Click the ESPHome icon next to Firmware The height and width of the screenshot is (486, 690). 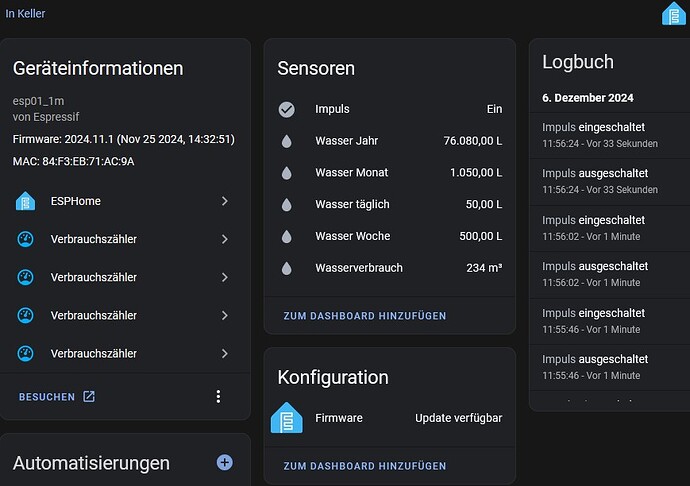[x=286, y=418]
